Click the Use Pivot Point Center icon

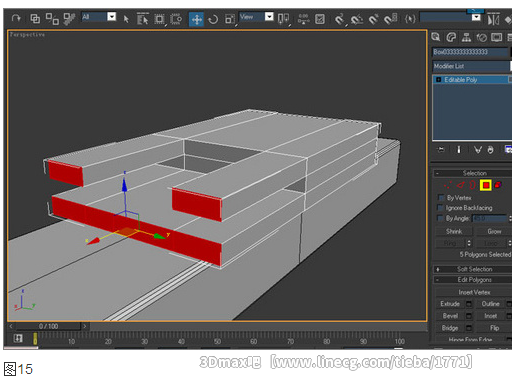coord(283,19)
